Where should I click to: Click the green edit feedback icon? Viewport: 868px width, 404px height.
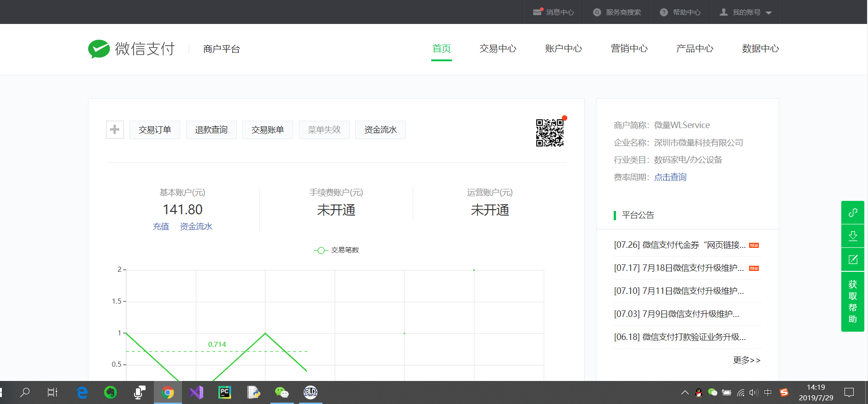pyautogui.click(x=853, y=259)
